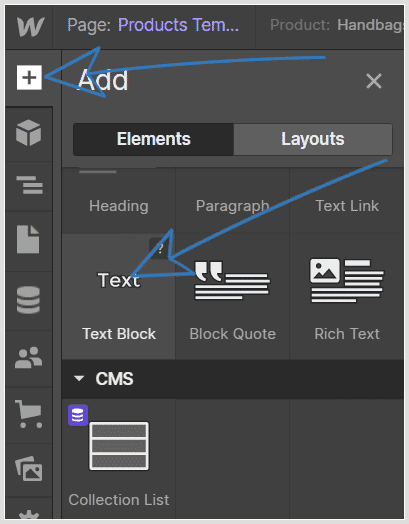Click the Webflow logo menu

(30, 27)
